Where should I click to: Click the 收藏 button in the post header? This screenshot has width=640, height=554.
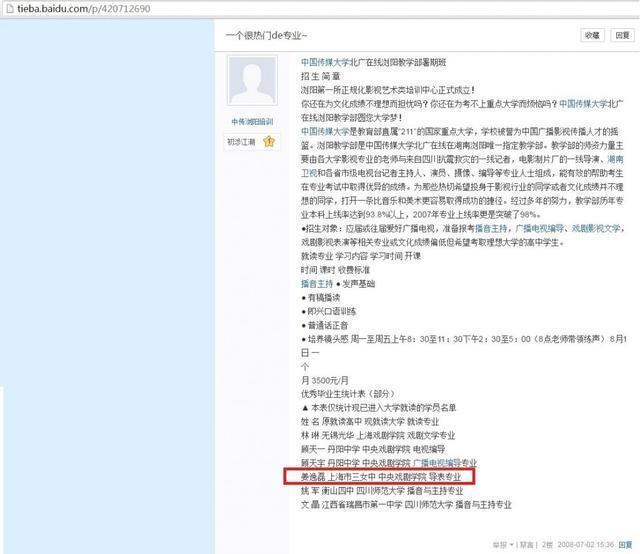click(x=592, y=36)
